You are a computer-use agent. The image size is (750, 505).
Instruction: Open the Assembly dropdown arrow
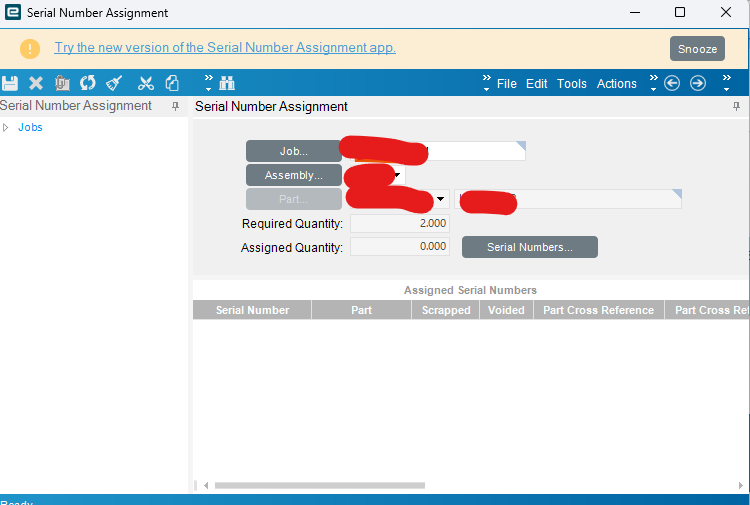397,175
